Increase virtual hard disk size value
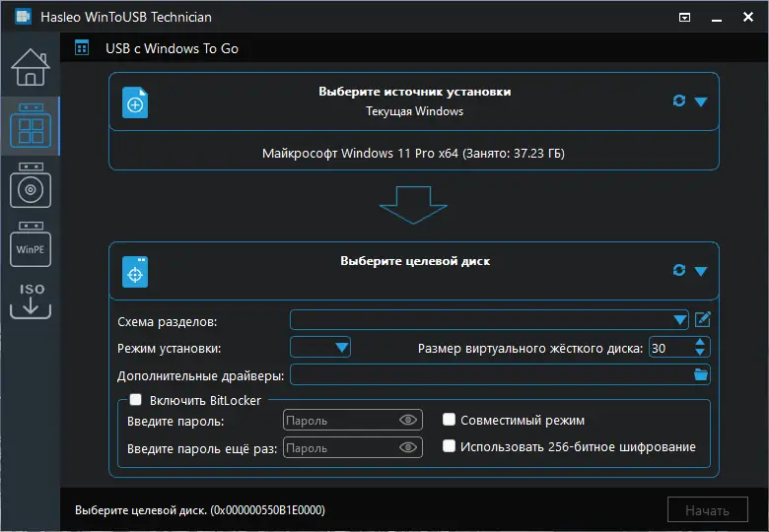 tap(701, 342)
